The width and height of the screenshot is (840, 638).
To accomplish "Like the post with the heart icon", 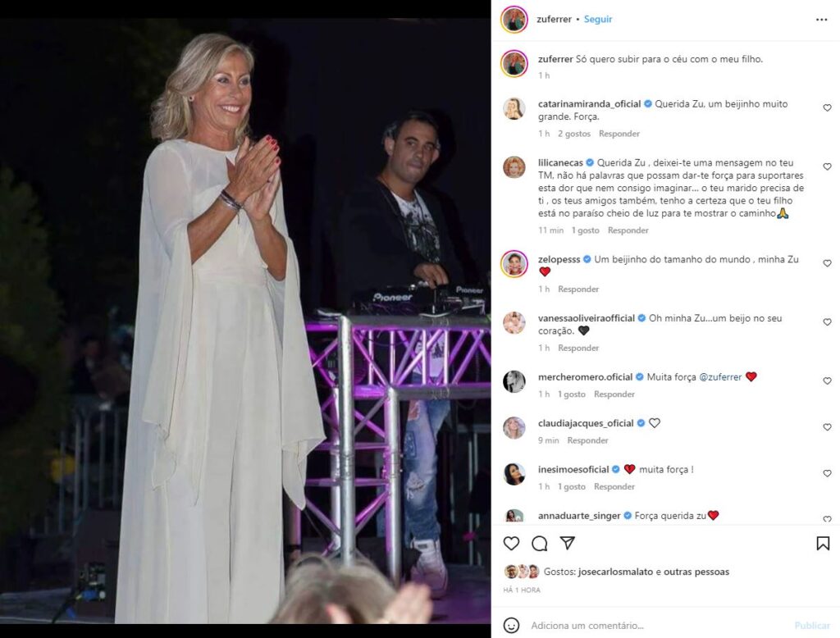I will (x=511, y=543).
